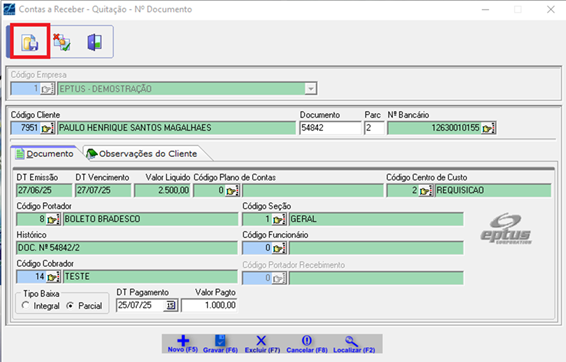Viewport: 566px width, 362px height.
Task: Open lookup for Código Centro de Custo
Action: (426, 191)
